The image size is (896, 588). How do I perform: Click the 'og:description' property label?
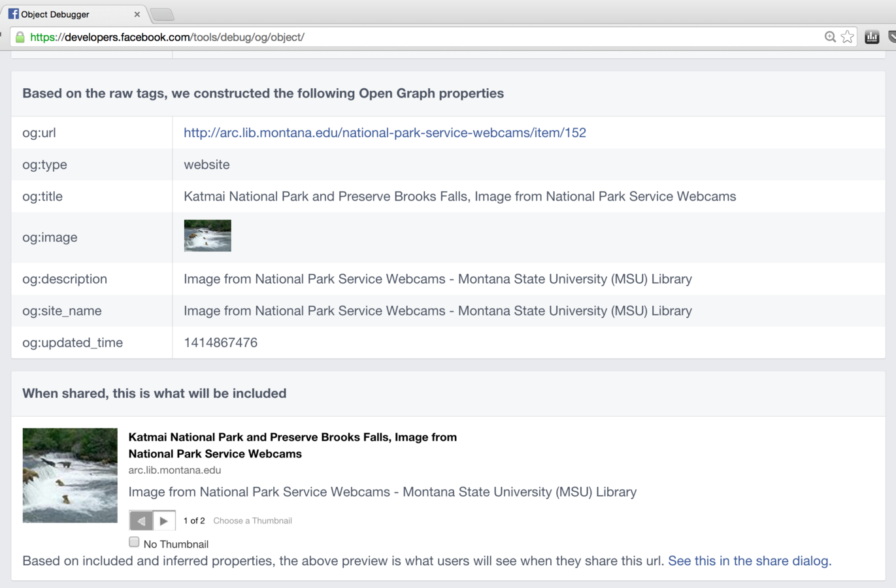(65, 280)
